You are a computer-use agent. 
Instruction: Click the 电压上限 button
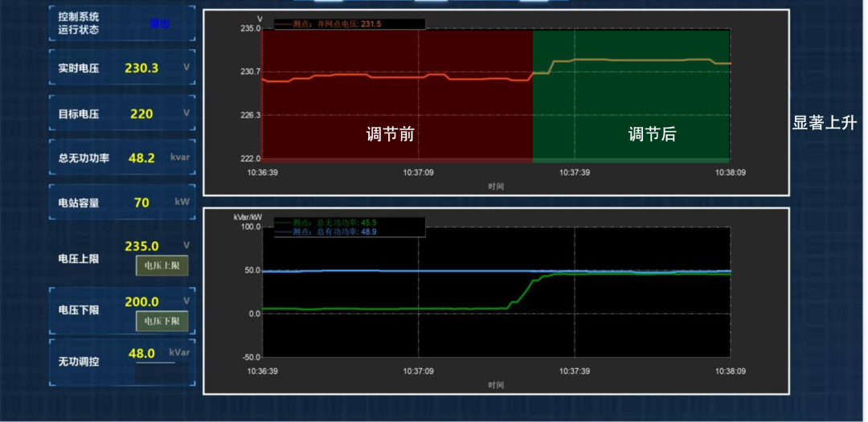(162, 265)
